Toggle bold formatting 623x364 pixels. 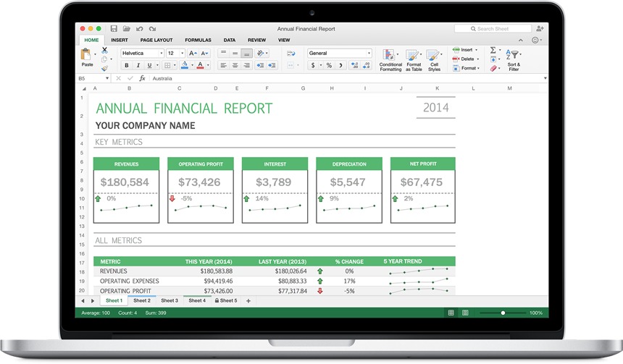127,65
